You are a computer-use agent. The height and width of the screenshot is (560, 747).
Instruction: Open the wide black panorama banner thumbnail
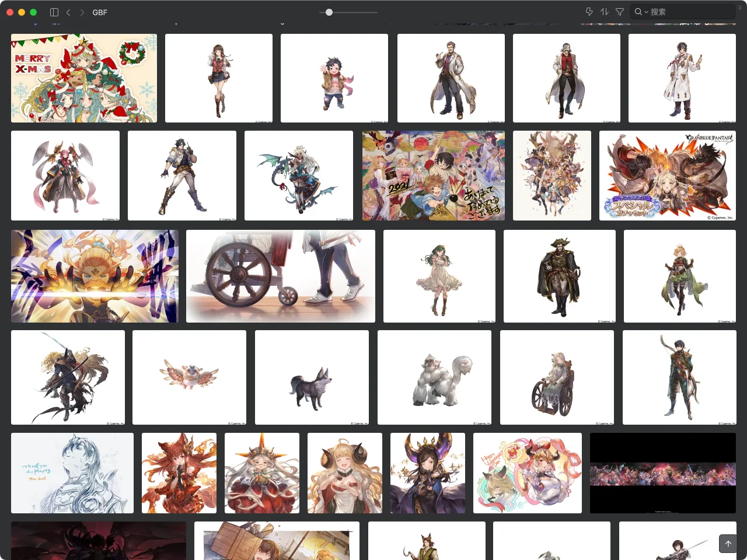pyautogui.click(x=663, y=473)
